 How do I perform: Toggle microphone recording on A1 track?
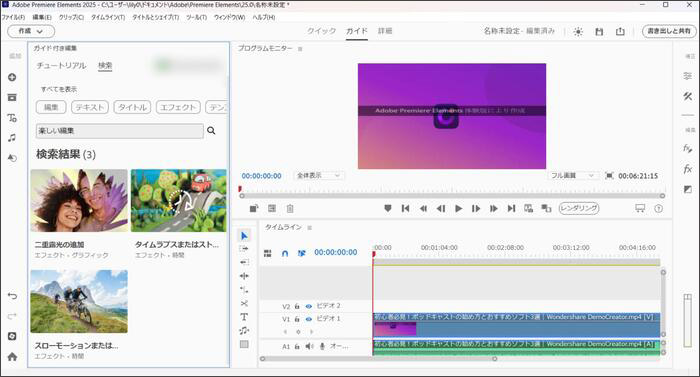tap(322, 347)
